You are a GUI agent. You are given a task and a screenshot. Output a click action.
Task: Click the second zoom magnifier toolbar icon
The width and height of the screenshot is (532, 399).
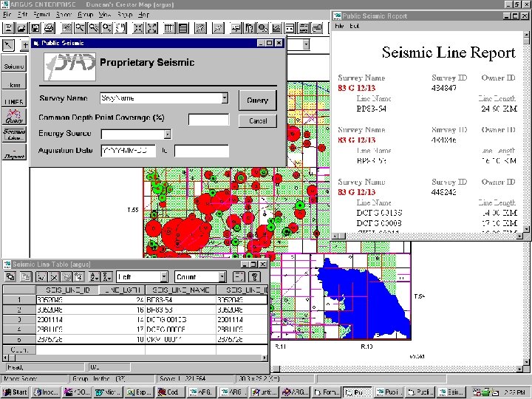94,28
